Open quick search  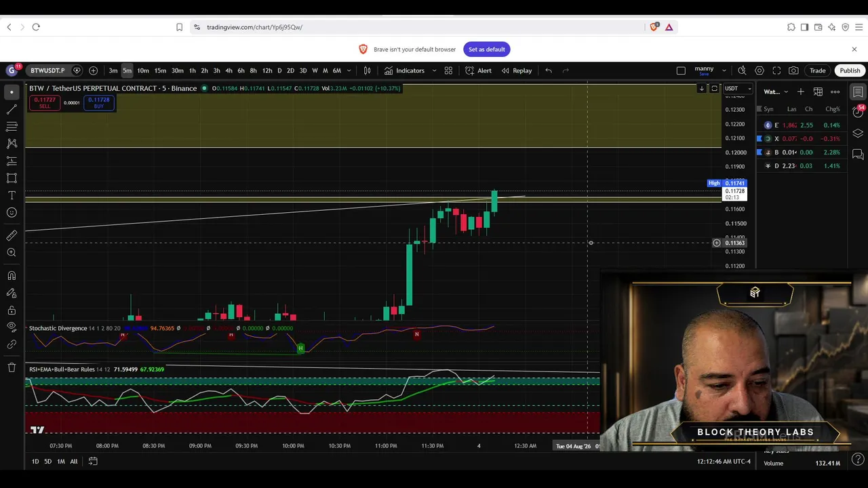(742, 70)
